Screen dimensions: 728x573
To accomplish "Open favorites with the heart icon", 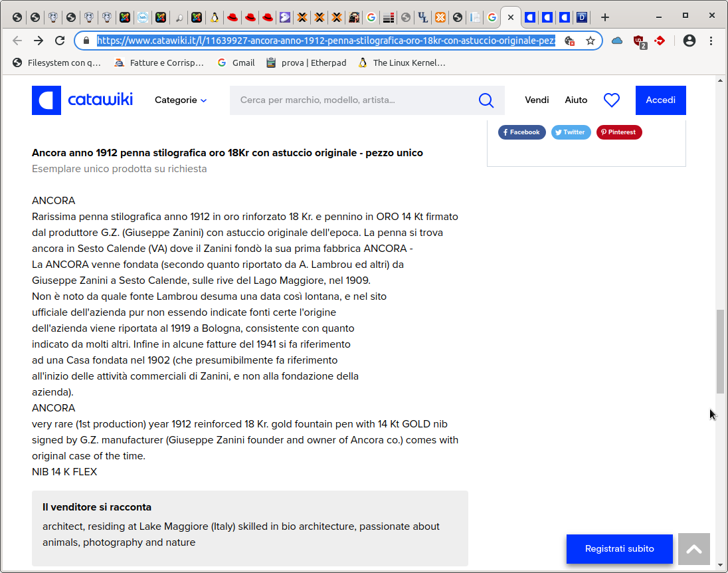I will click(x=611, y=100).
